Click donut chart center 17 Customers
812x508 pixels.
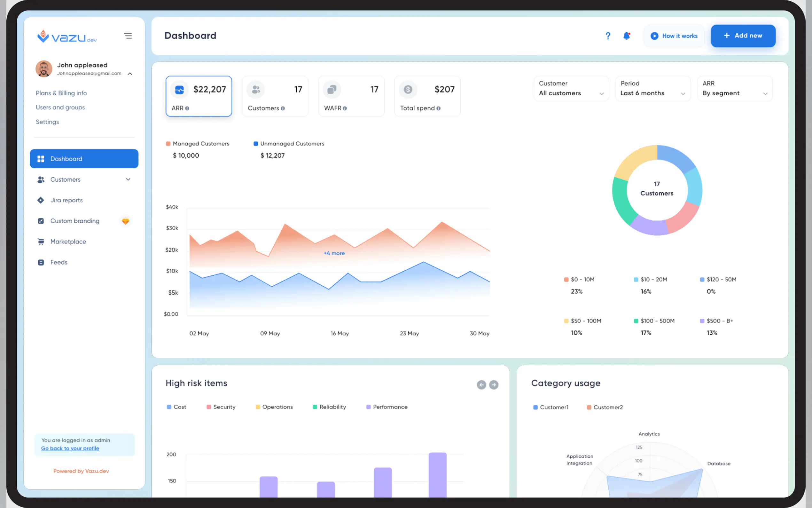(x=657, y=189)
